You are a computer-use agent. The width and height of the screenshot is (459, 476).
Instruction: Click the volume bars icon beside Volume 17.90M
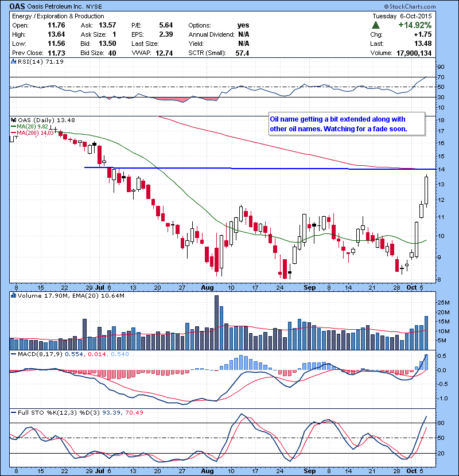click(13, 295)
